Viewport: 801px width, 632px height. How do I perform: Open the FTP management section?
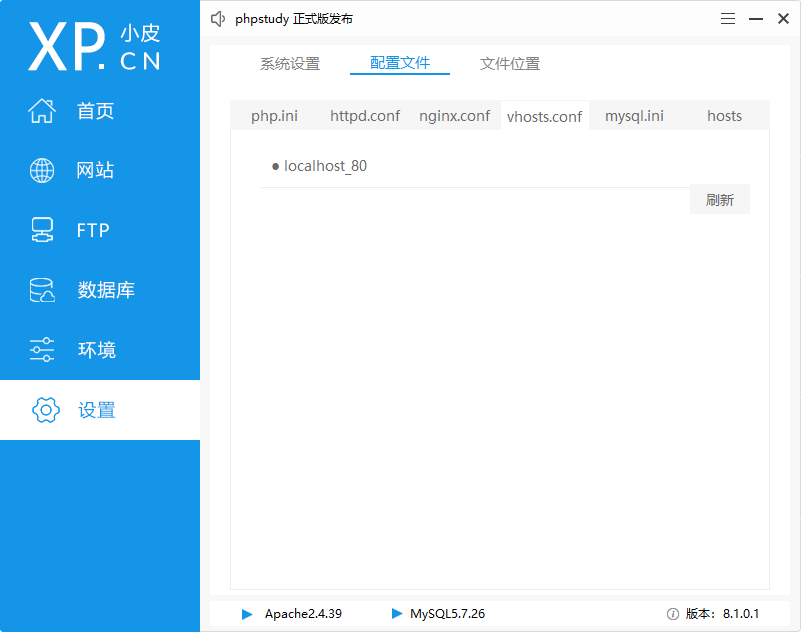41,230
